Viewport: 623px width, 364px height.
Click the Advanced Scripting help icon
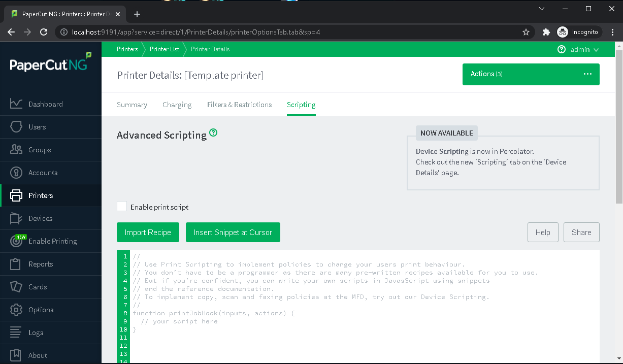tap(213, 133)
